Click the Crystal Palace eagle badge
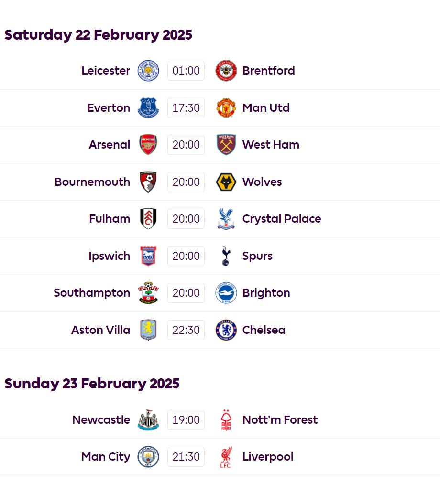The height and width of the screenshot is (504, 440). pyautogui.click(x=226, y=219)
